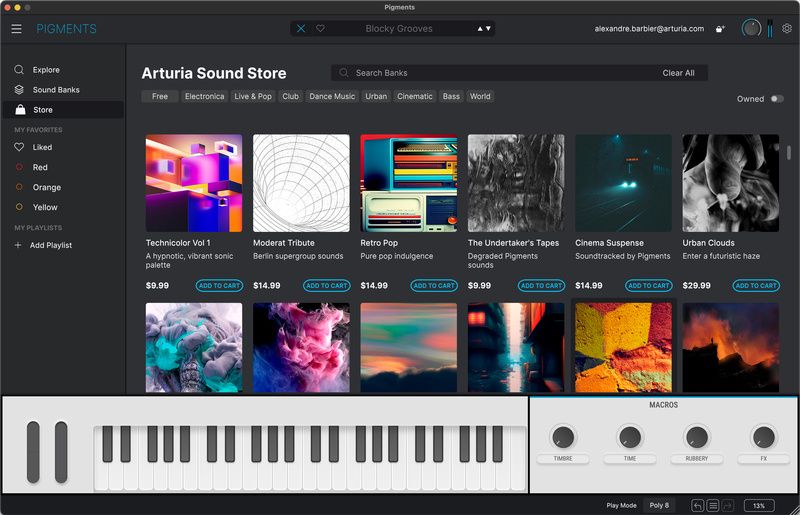This screenshot has height=515, width=800.
Task: Click the redo arrow icon
Action: tap(728, 506)
